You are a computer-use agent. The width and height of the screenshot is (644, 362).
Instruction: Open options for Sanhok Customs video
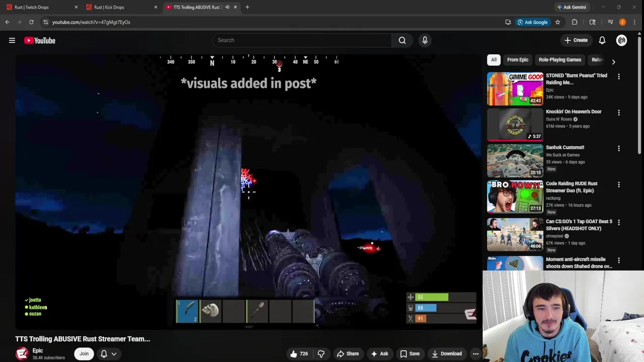click(619, 148)
